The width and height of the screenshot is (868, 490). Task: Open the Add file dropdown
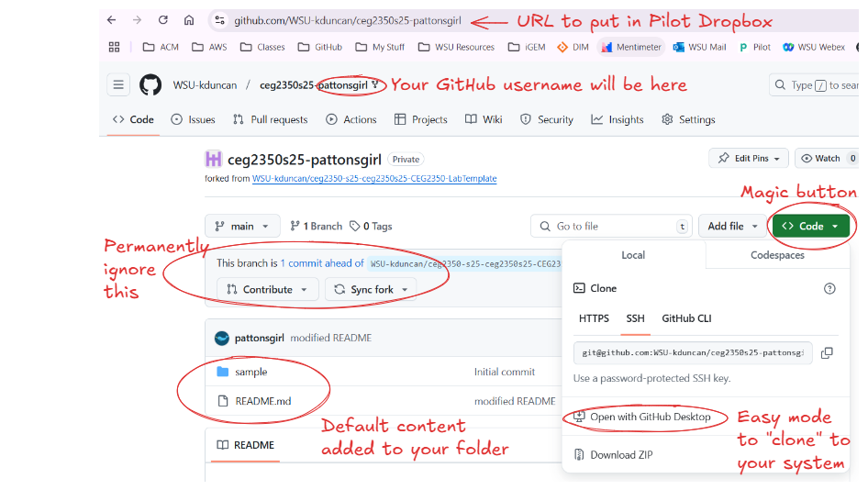[x=732, y=226]
